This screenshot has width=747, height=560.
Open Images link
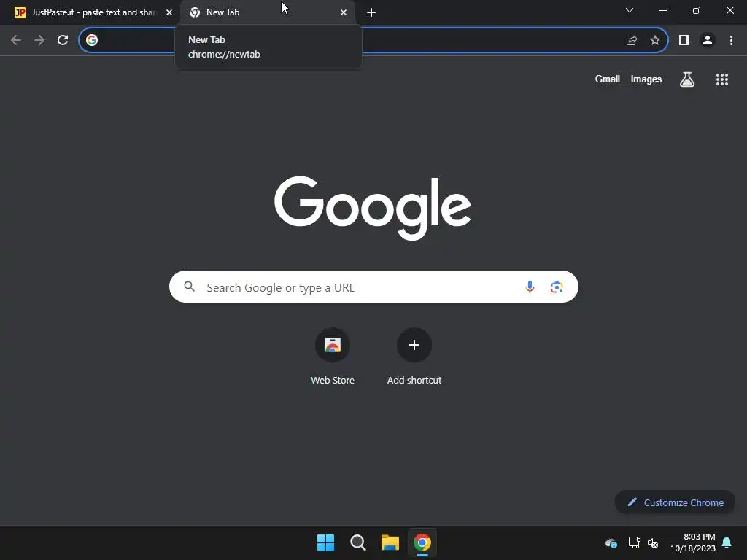coord(646,79)
